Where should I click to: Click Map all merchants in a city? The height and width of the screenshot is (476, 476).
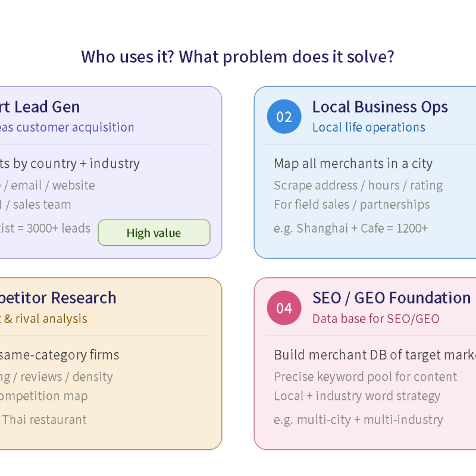353,164
